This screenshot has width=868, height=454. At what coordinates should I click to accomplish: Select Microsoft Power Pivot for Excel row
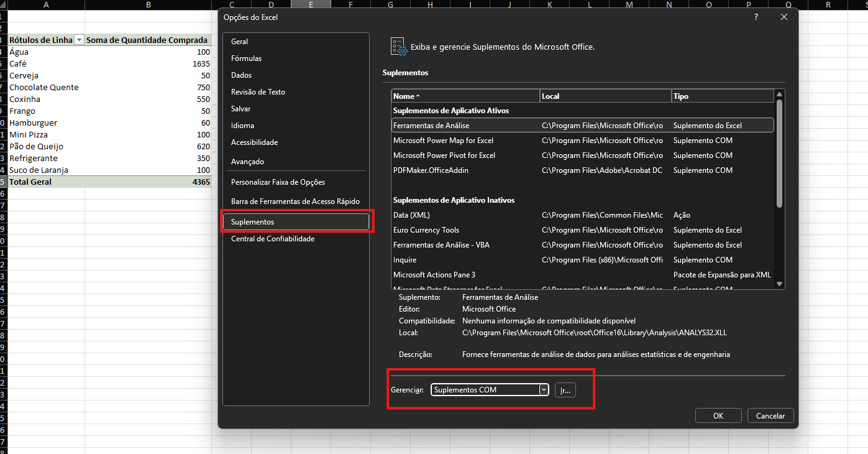click(x=583, y=155)
